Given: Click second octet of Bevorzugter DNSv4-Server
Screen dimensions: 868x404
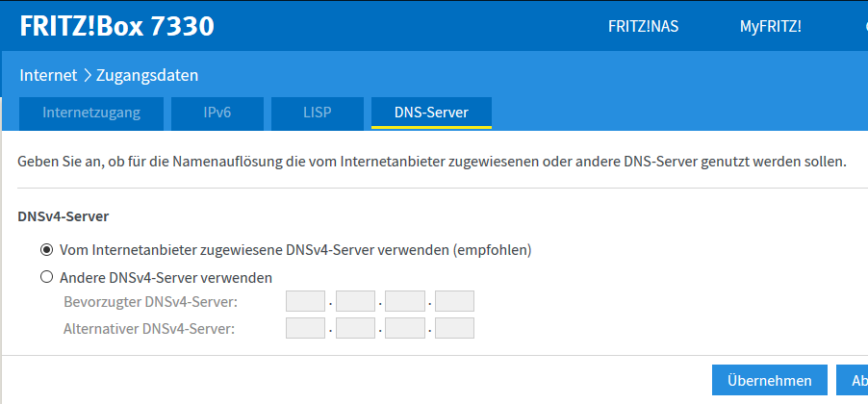Looking at the screenshot, I should tap(355, 301).
